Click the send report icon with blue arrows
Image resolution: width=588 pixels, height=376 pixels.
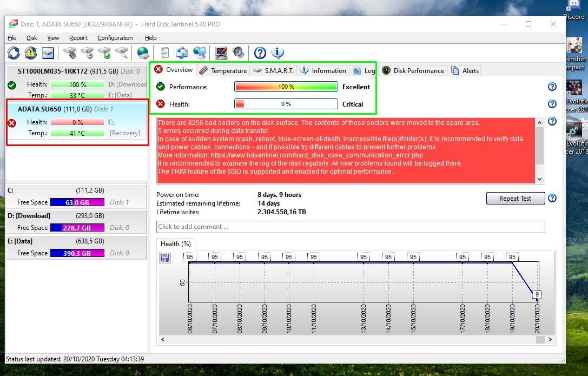click(182, 52)
